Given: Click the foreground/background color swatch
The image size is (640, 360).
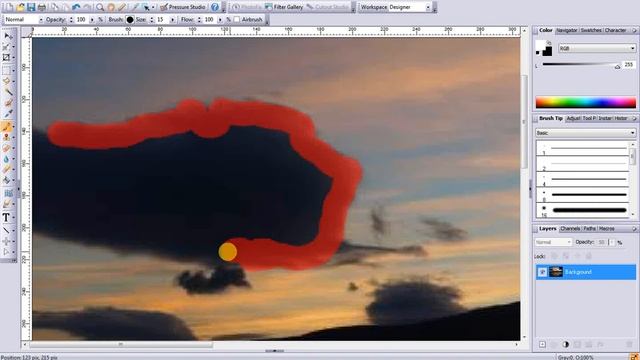Looking at the screenshot, I should [x=544, y=48].
